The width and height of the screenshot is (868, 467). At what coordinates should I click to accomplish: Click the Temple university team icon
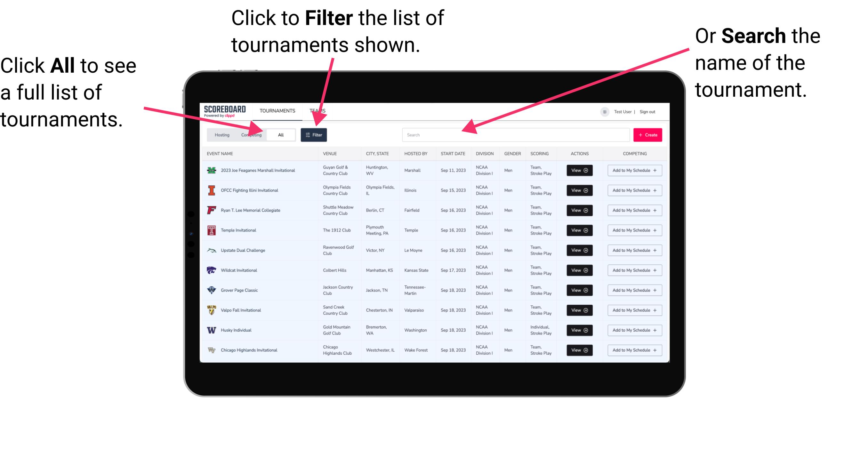(x=211, y=230)
